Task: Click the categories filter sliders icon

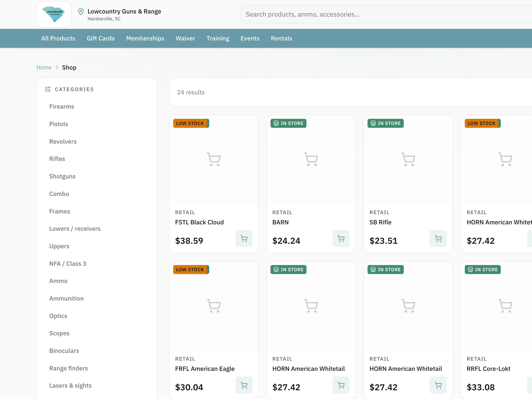Action: tap(48, 89)
